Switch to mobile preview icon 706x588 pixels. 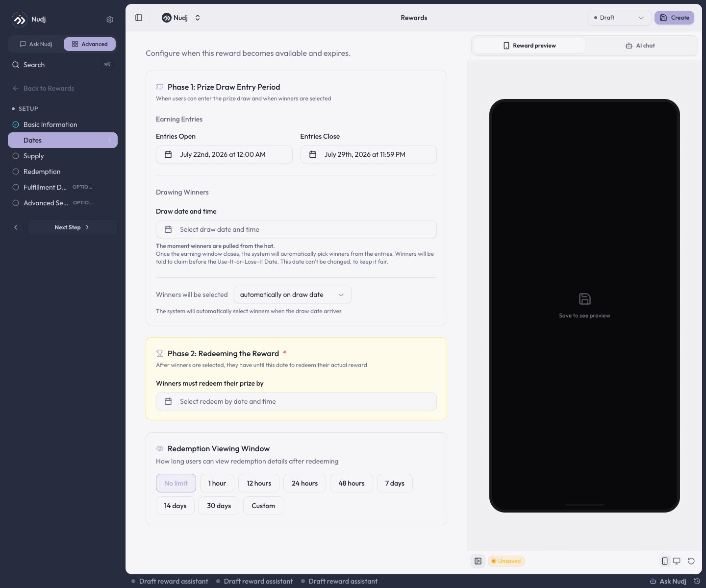click(665, 561)
